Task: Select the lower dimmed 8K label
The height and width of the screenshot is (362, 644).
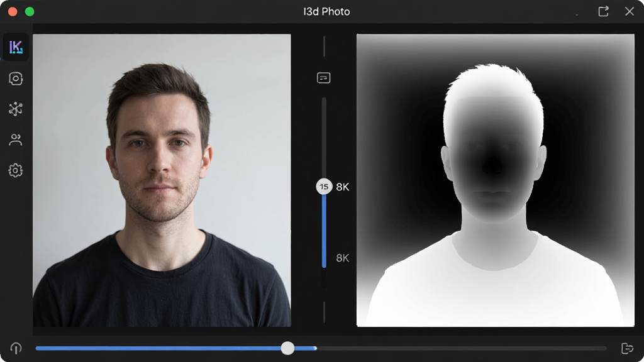Action: (343, 258)
